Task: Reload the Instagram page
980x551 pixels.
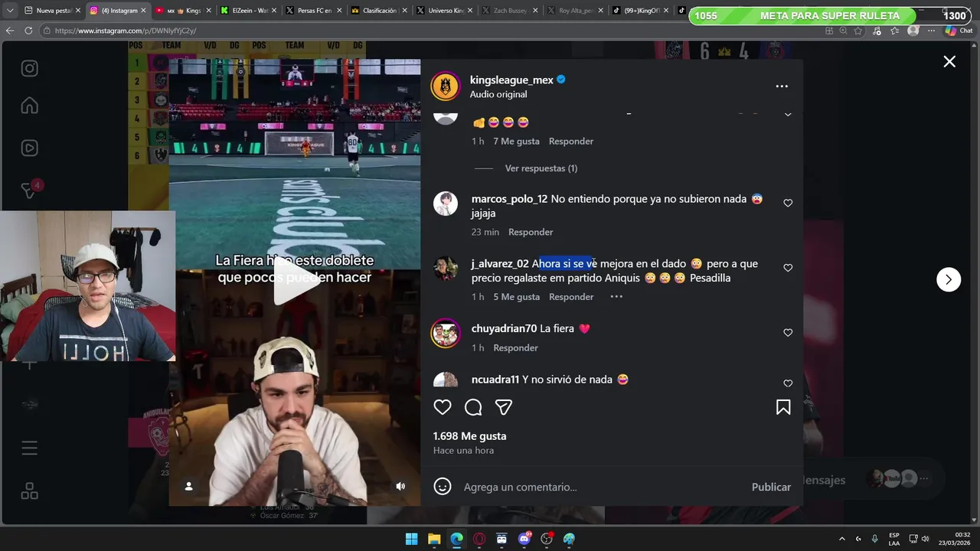Action: 28,31
